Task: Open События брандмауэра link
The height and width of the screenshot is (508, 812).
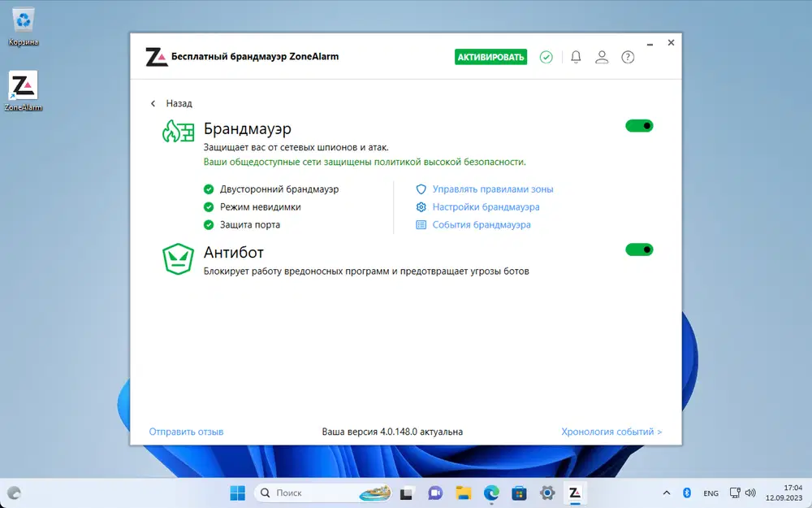Action: click(x=481, y=224)
